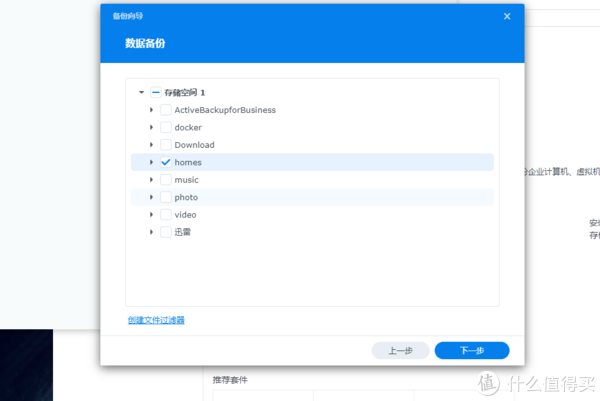Check the ActiveBackupforBusiness folder checkbox
Screen dimensions: 600x401
166,110
